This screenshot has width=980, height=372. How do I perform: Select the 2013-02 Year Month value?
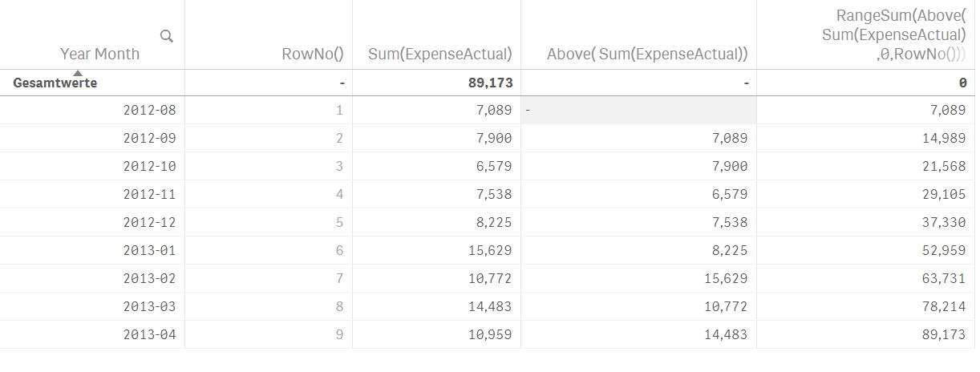click(149, 278)
